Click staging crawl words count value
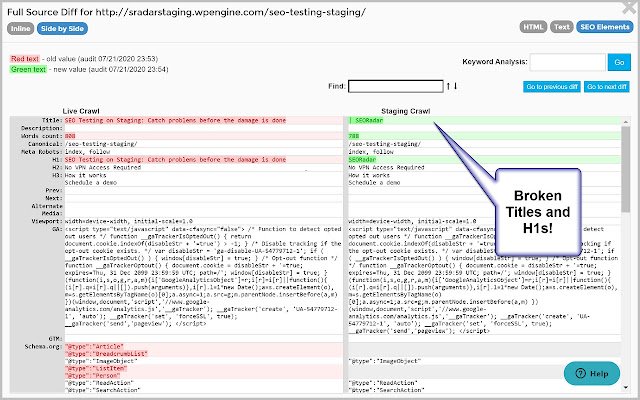Screen dimensions: 640x400 [353, 136]
